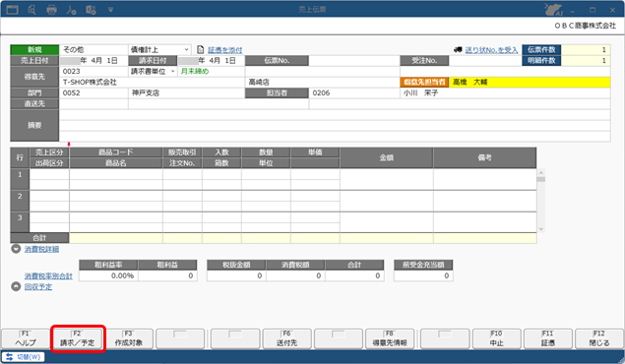Click the yellow 高橋 大輔 field

(x=530, y=82)
